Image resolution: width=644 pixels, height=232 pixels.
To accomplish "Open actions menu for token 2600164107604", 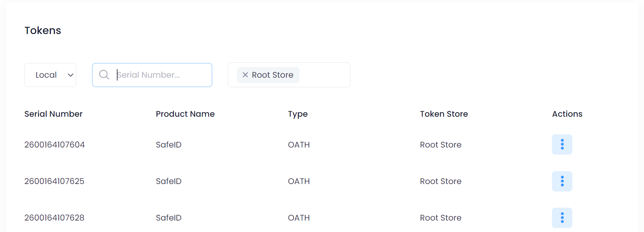I will pyautogui.click(x=562, y=144).
